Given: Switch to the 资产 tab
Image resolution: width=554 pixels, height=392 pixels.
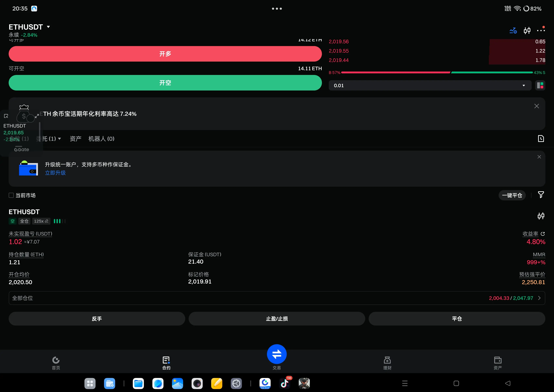Looking at the screenshot, I should point(75,139).
